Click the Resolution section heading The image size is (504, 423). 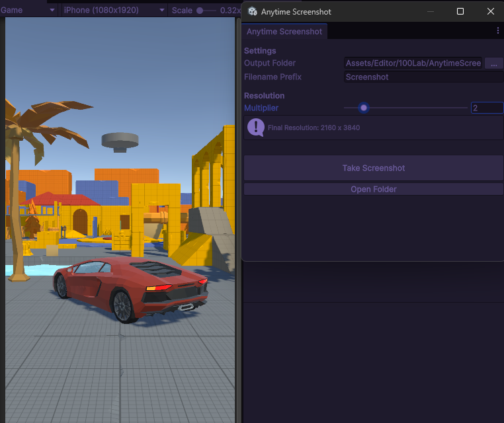point(264,96)
